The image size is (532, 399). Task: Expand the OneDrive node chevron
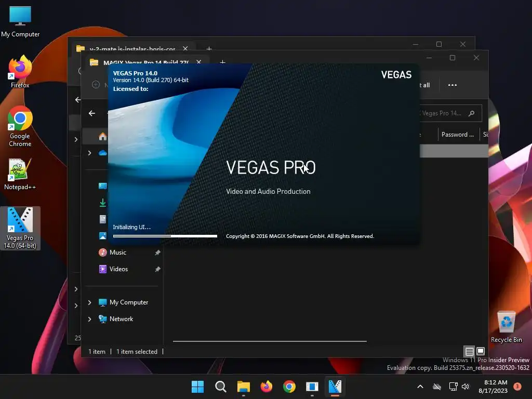tap(89, 153)
